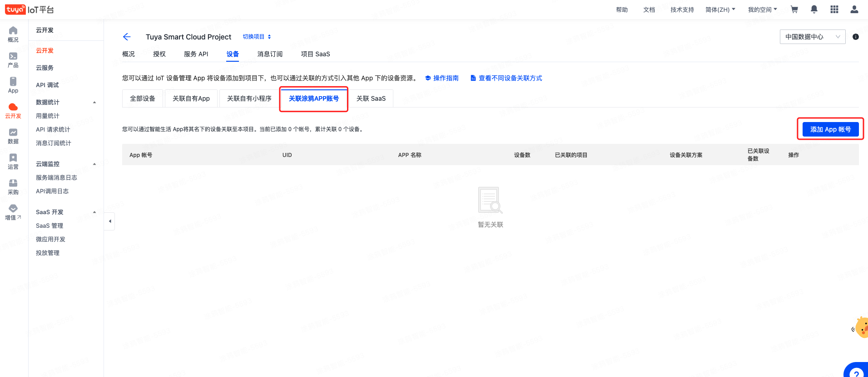Select the 全部设备 sub-tab
This screenshot has width=868, height=377.
(143, 98)
